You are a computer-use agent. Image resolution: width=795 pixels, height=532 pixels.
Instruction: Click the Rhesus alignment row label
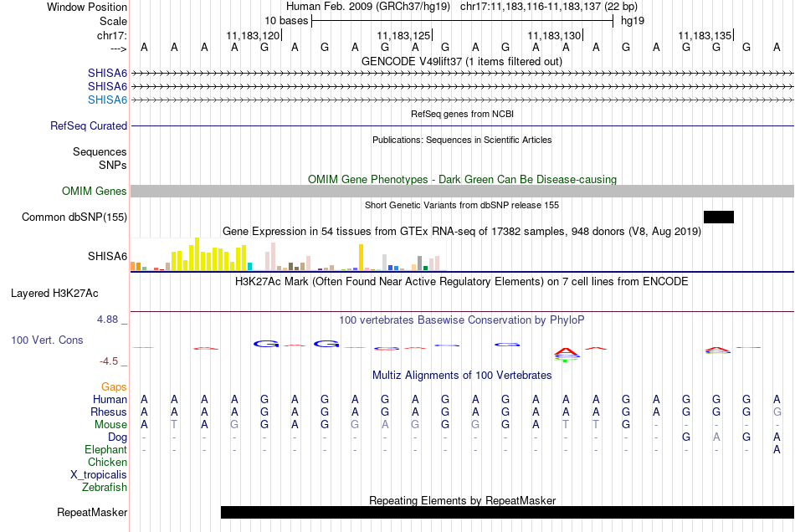pos(109,412)
